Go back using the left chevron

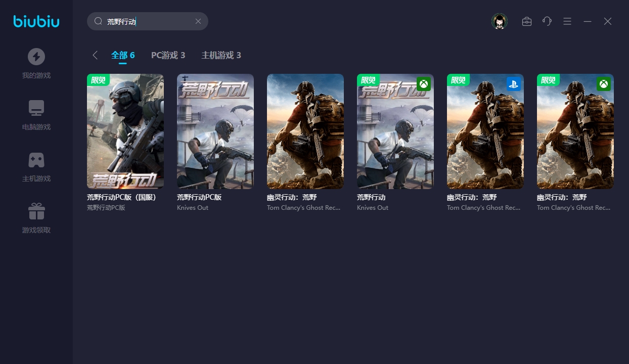(95, 55)
